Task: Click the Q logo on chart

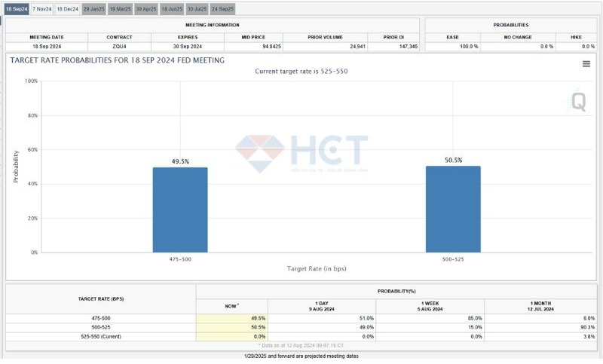Action: tap(578, 102)
